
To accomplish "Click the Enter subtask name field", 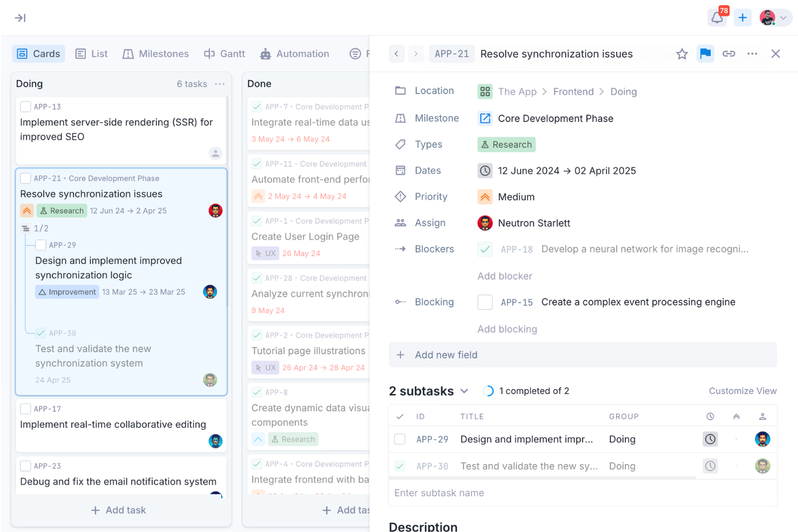I will click(439, 493).
